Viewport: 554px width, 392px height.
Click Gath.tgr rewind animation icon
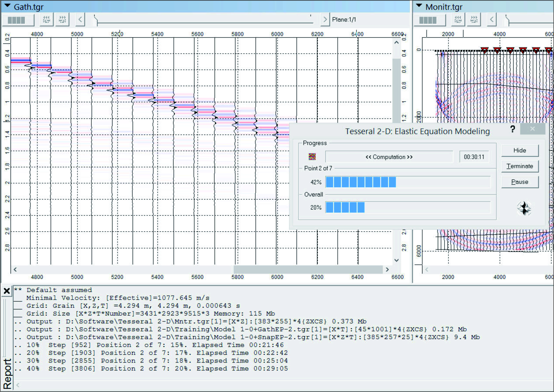(46, 20)
